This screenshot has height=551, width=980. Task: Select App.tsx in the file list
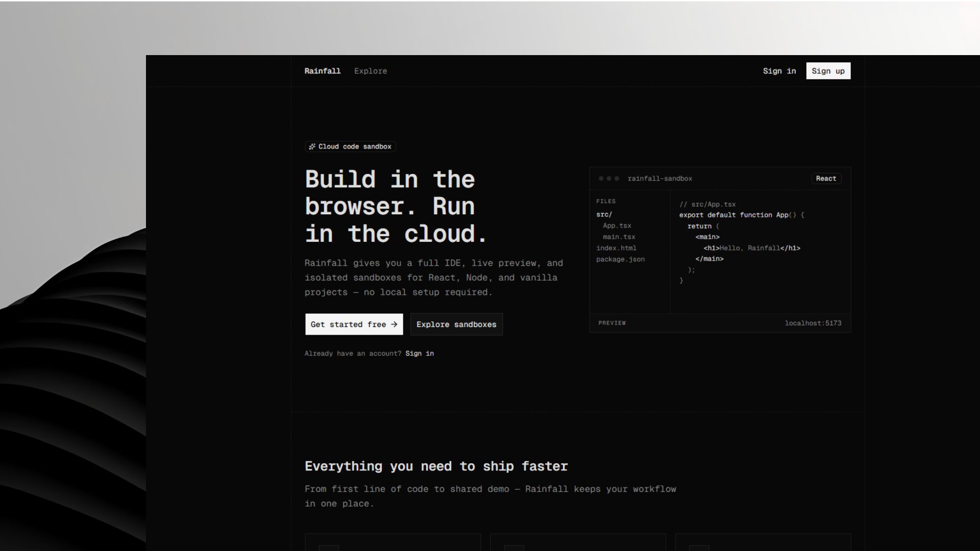(617, 226)
